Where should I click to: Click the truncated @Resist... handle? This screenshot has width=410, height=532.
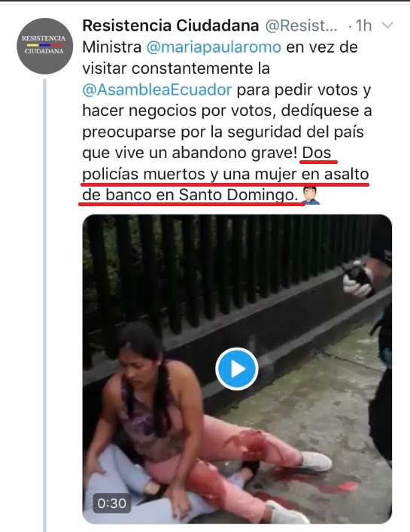coord(301,26)
